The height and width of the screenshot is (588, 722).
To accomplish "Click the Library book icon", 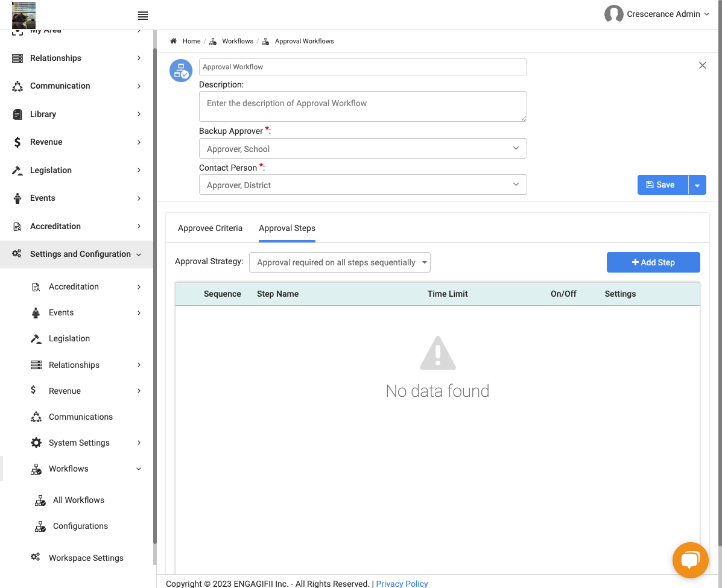I will coord(17,114).
